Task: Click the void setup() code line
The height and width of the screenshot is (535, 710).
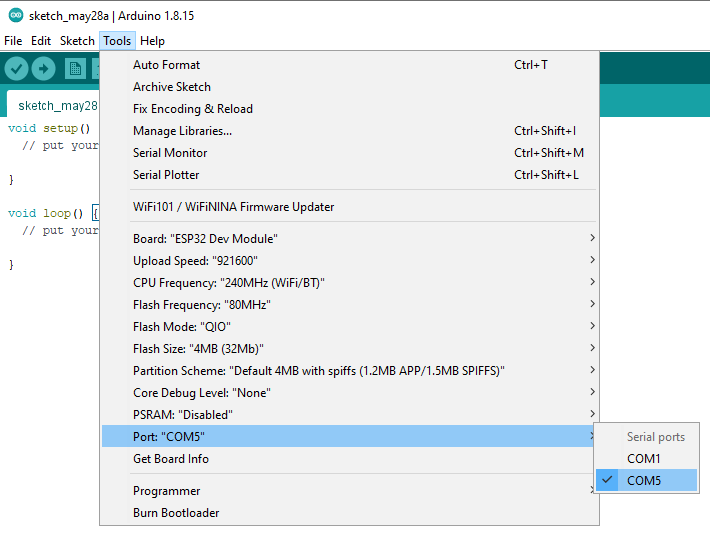Action: pos(49,128)
